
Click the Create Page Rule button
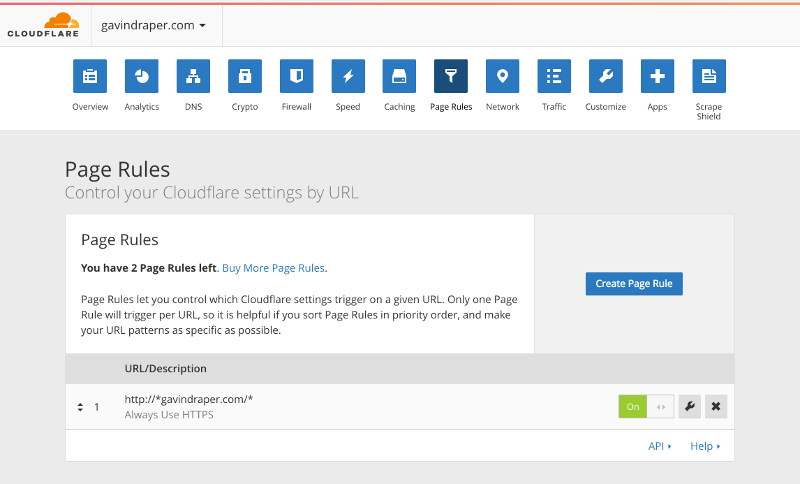tap(633, 284)
